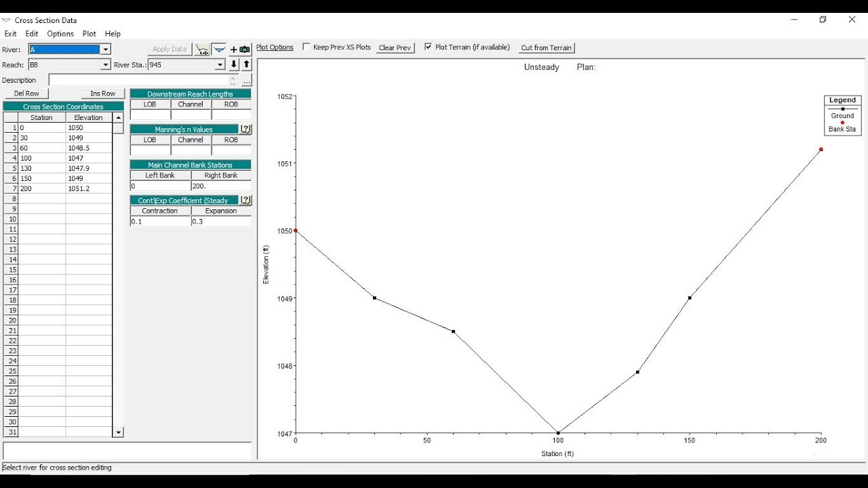Click the Downstream Reach Lengths ROB cell
Image resolution: width=868 pixels, height=488 pixels.
(x=231, y=115)
